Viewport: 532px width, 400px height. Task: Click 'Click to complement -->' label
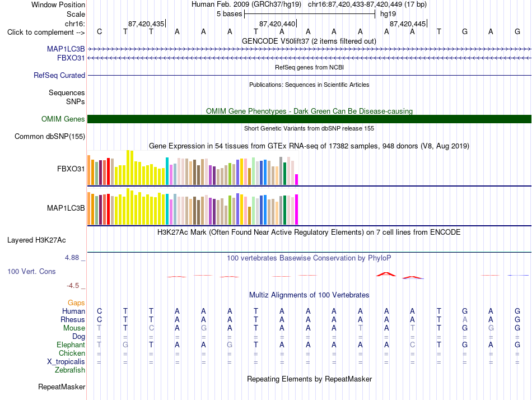click(46, 32)
